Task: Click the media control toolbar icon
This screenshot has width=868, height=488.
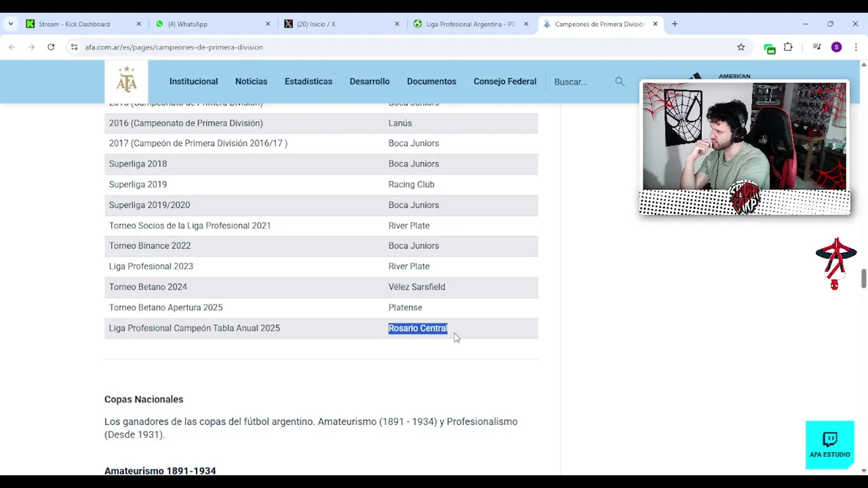Action: (816, 47)
